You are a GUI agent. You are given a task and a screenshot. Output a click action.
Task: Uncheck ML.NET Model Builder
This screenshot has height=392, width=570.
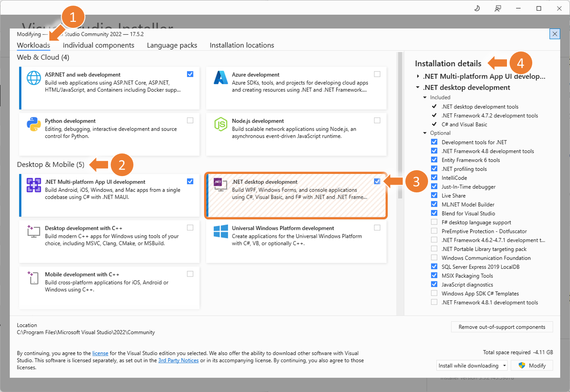(434, 204)
